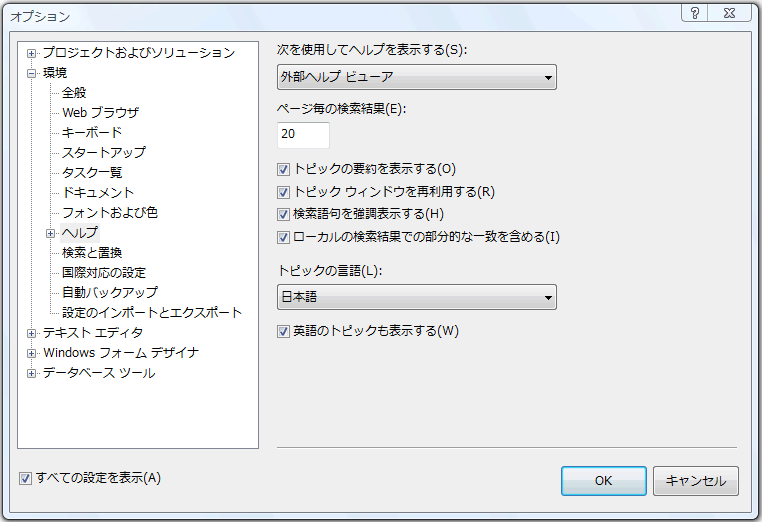Expand the テキスト エディタ node
This screenshot has width=762, height=522.
(32, 333)
